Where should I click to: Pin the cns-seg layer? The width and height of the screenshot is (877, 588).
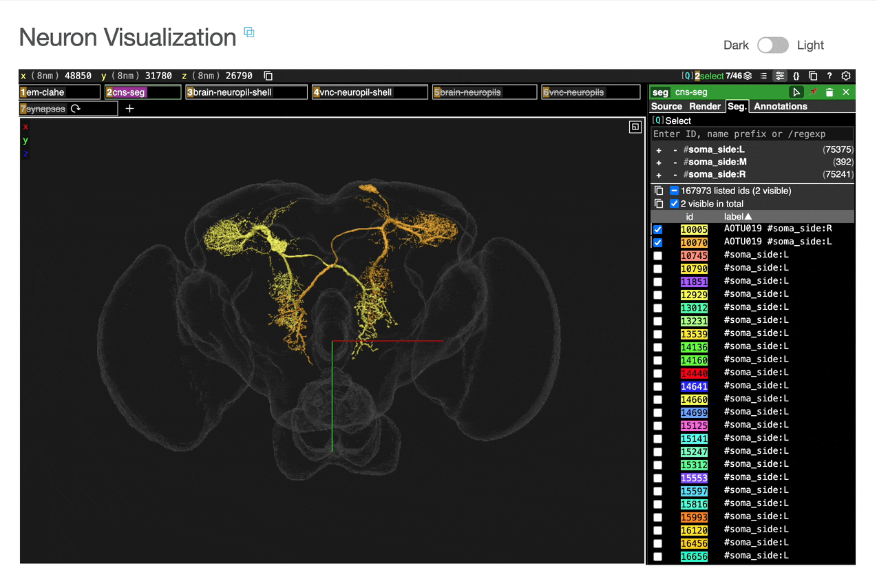pyautogui.click(x=814, y=92)
